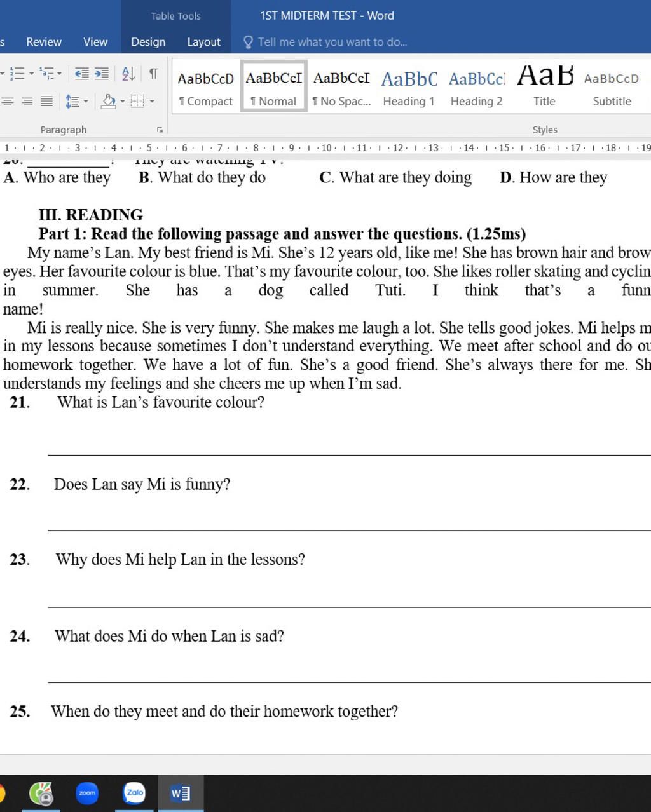Open the Review ribbon tab
This screenshot has width=651, height=812.
click(x=44, y=42)
